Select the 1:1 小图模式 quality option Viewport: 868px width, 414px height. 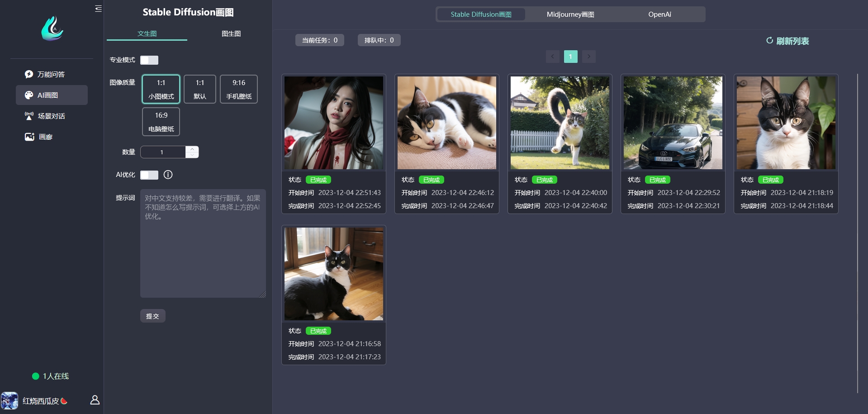coord(161,89)
